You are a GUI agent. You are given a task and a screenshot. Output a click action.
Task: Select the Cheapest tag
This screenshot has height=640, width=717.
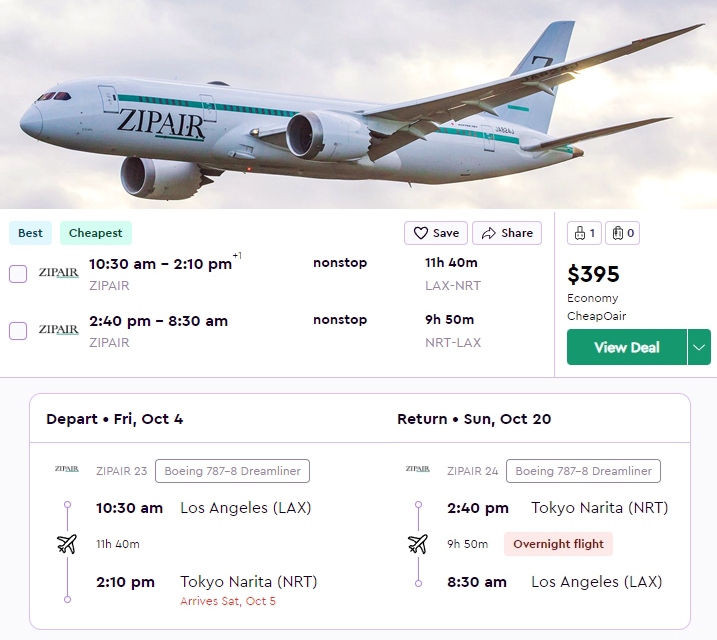click(96, 233)
